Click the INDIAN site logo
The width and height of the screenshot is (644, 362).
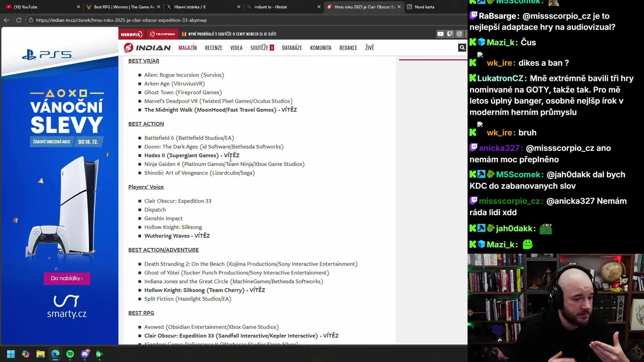point(147,48)
